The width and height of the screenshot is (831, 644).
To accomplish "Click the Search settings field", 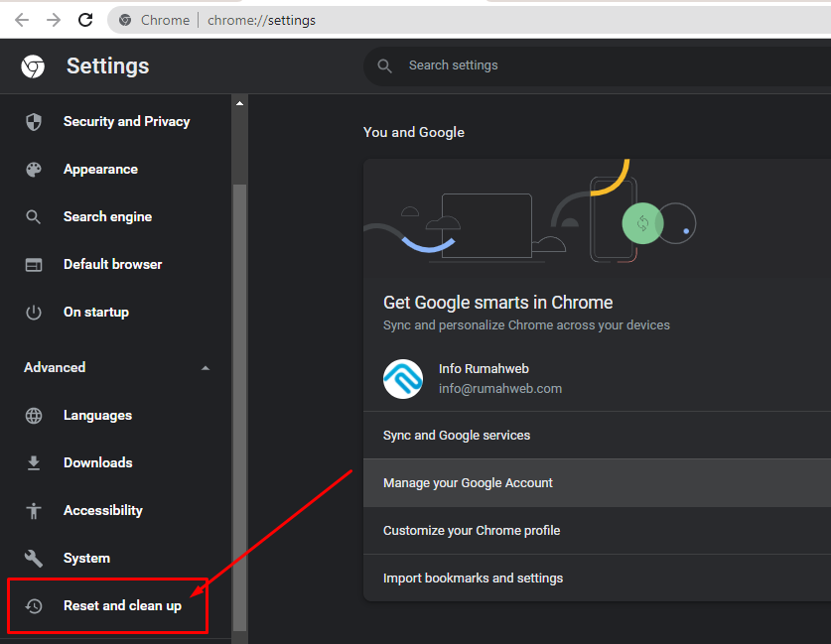I will 597,65.
